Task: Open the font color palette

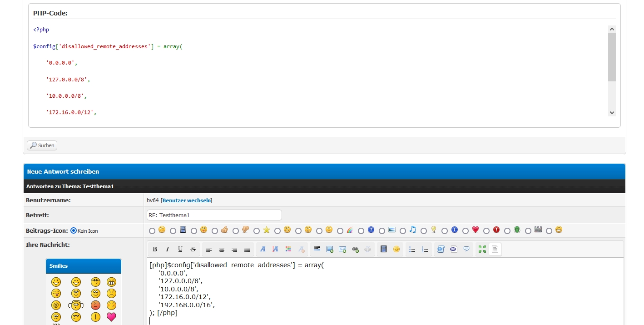Action: (288, 249)
